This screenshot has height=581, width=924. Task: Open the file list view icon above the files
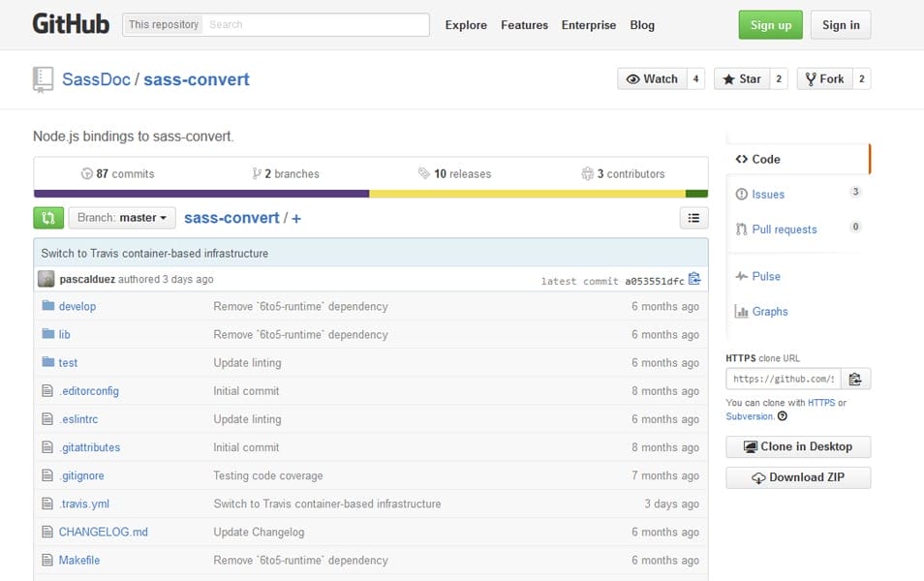pyautogui.click(x=693, y=218)
